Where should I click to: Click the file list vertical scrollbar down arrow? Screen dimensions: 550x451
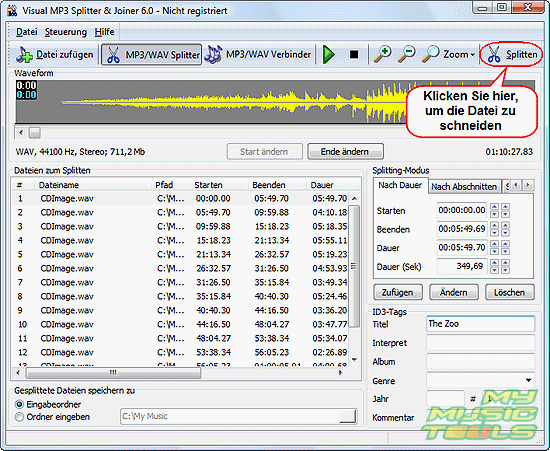tap(354, 359)
